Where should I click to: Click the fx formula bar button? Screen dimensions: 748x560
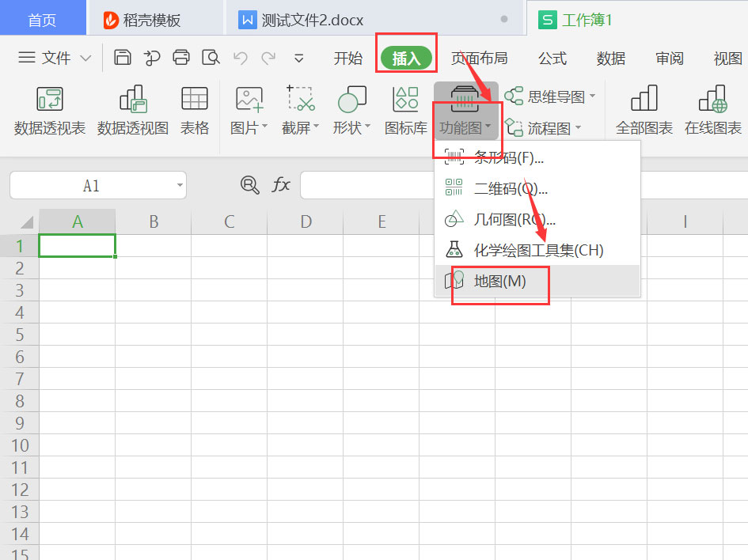pos(281,185)
